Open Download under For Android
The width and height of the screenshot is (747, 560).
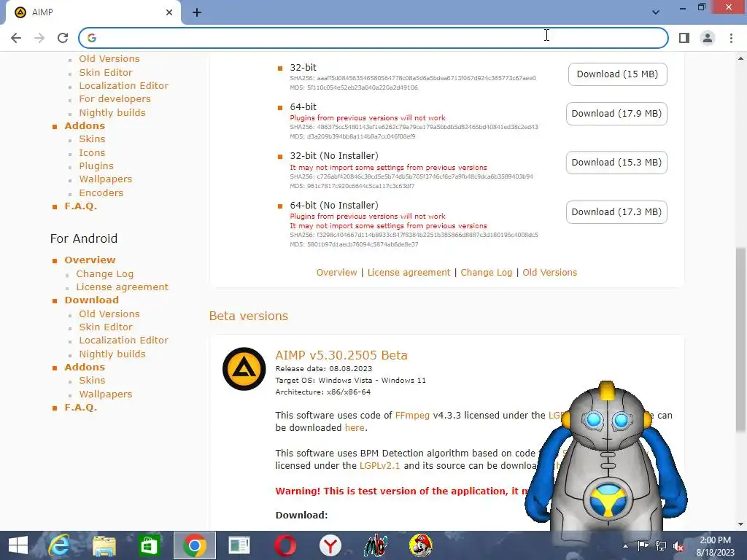click(x=91, y=300)
